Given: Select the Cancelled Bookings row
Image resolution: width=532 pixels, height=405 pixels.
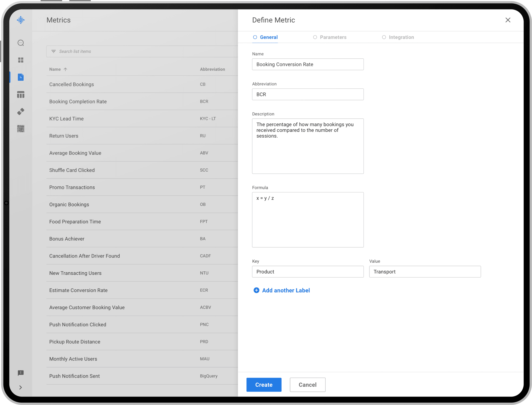Looking at the screenshot, I should pyautogui.click(x=142, y=84).
